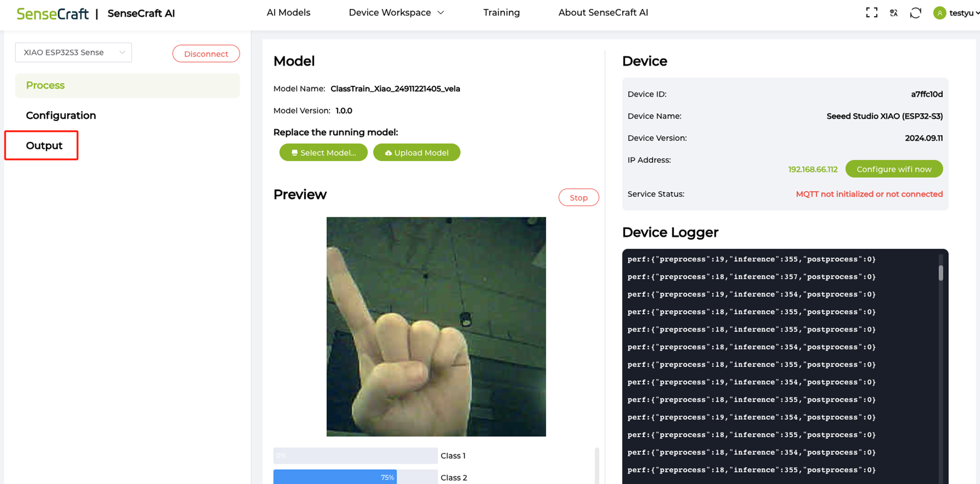This screenshot has height=484, width=980.
Task: Open the testyu user avatar
Action: (939, 13)
